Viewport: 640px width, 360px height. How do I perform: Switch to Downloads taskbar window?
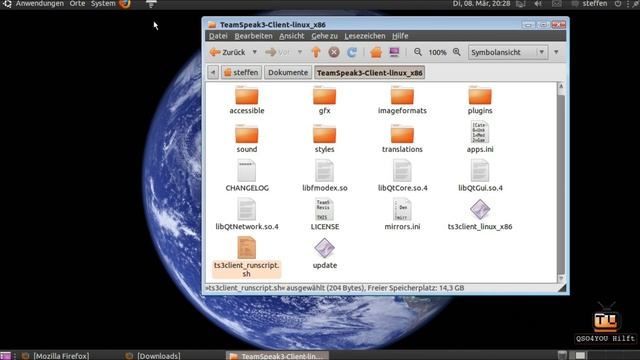tap(153, 356)
